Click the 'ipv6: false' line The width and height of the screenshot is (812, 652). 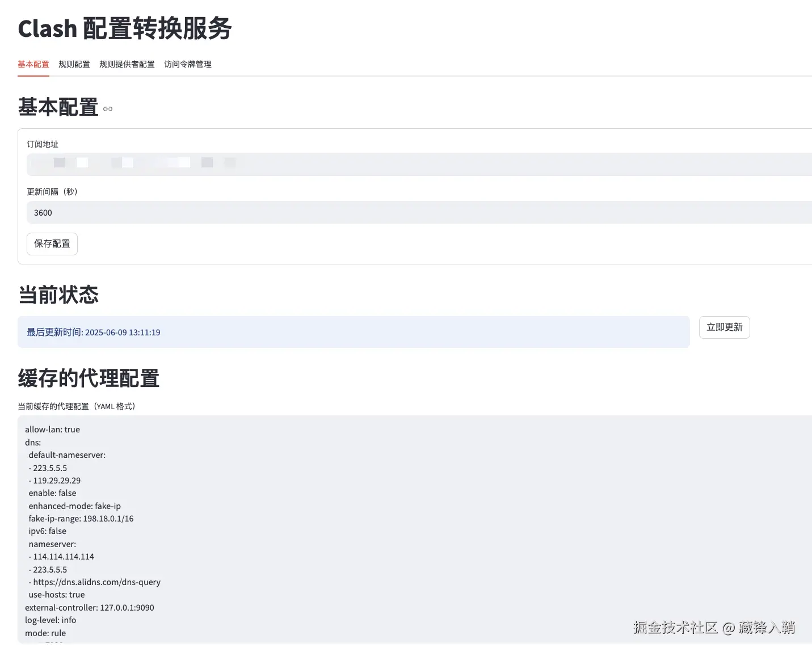click(47, 531)
